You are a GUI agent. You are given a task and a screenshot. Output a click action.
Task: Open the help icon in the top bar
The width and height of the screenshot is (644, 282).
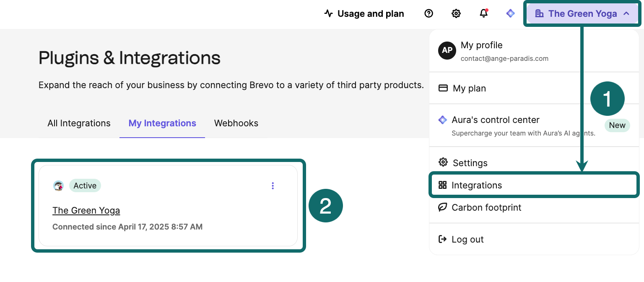pyautogui.click(x=428, y=13)
